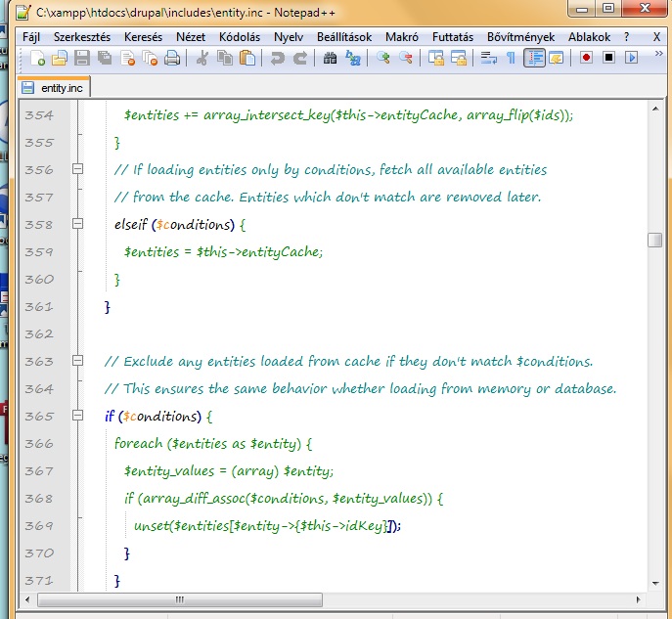Collapse the comment fold at line 356

pyautogui.click(x=77, y=169)
